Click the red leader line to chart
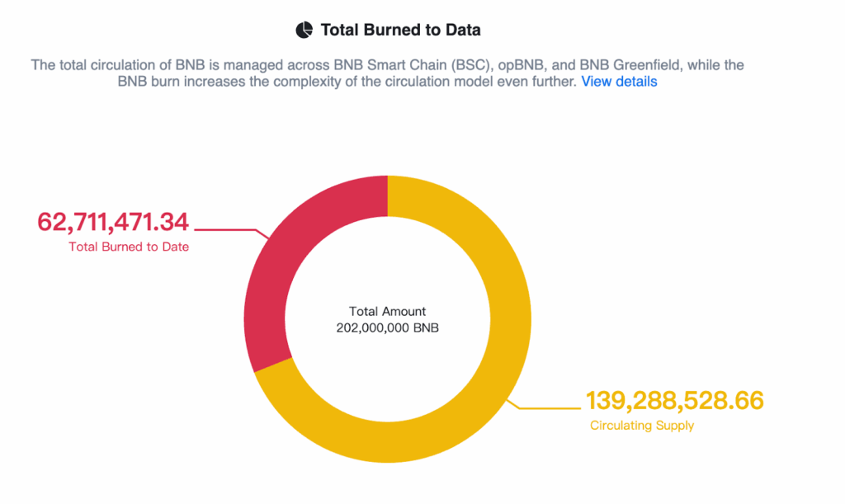This screenshot has width=845, height=504. tap(231, 232)
